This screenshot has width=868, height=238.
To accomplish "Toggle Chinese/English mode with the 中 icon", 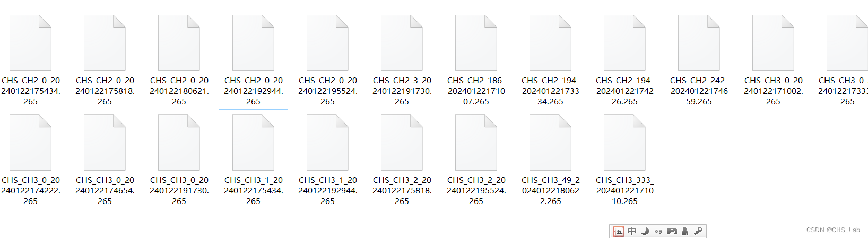I will click(631, 231).
